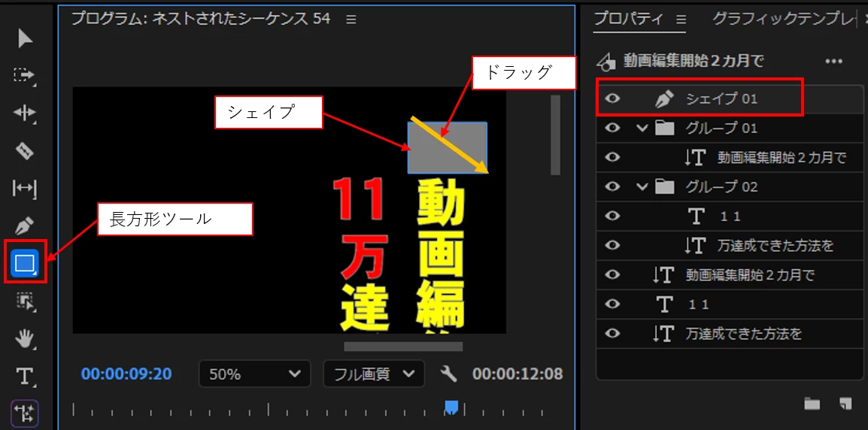Click the Program monitor title tab
Viewport: 868px width, 430px height.
point(201,19)
